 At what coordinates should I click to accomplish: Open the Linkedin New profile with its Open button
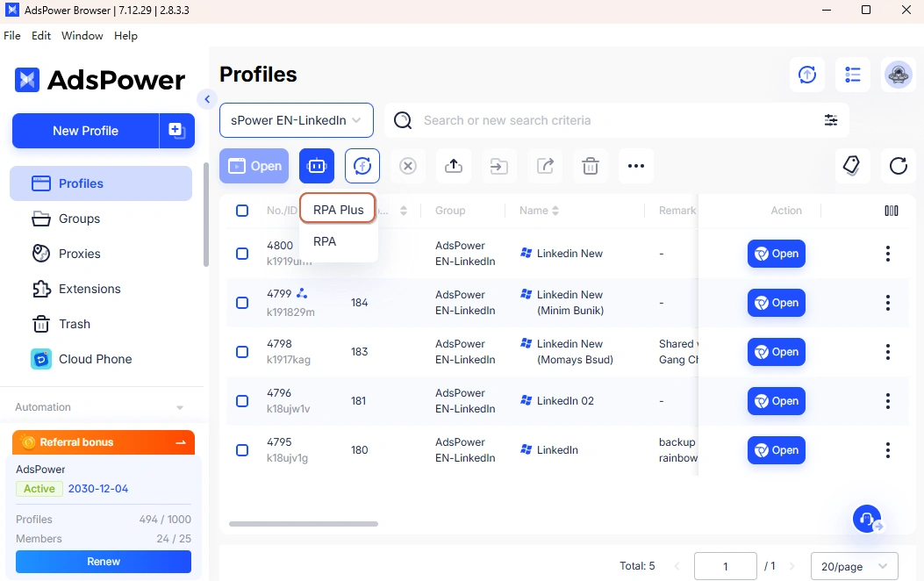[x=776, y=253]
